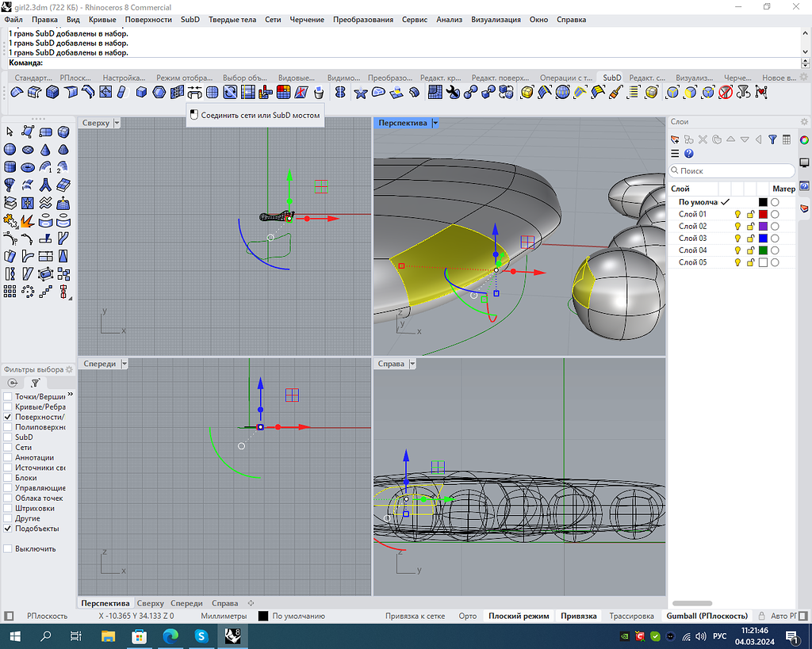Viewport: 812px width, 649px height.
Task: Switch to the Спереди viewport tab at bottom
Action: tap(186, 603)
